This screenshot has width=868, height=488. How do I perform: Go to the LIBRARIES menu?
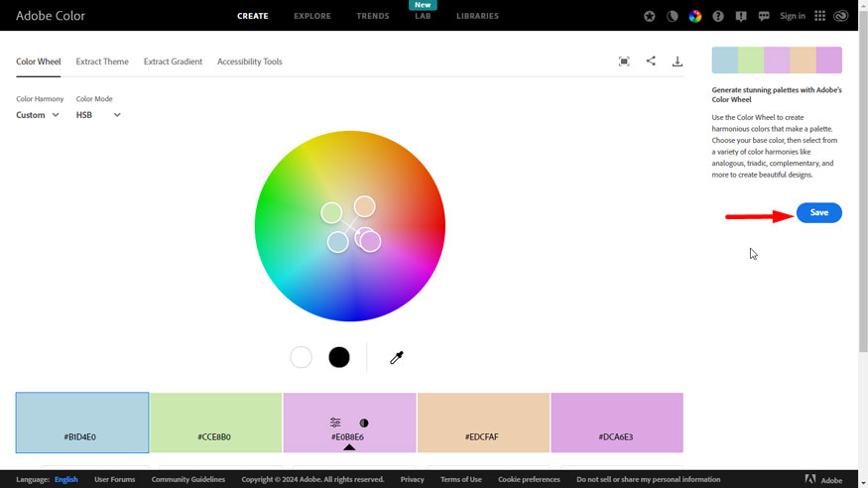(x=477, y=16)
